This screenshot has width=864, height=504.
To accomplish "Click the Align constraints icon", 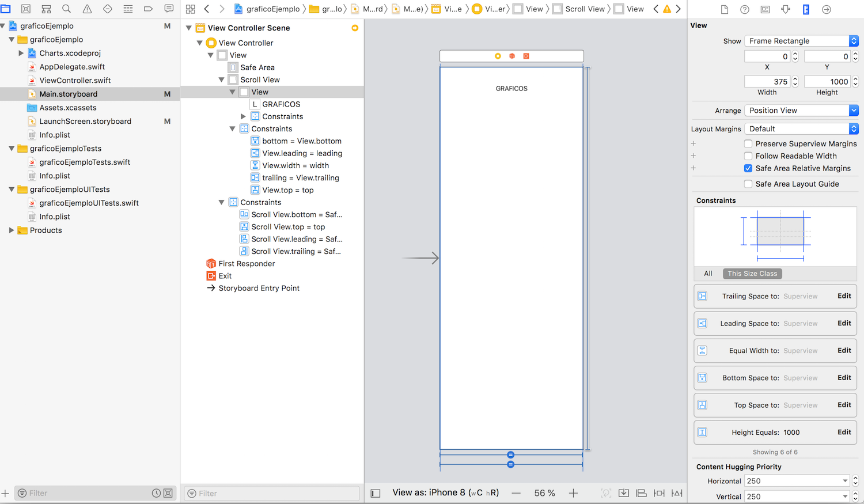I will [x=641, y=493].
